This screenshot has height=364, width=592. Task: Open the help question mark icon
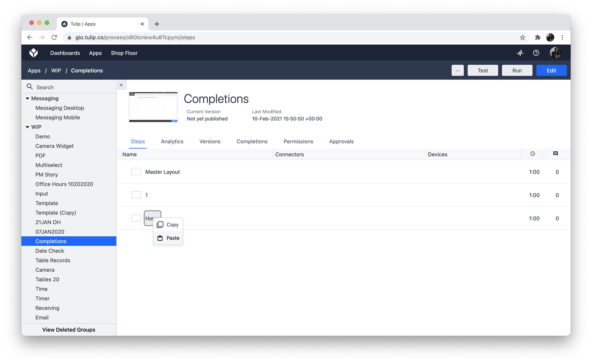tap(536, 53)
